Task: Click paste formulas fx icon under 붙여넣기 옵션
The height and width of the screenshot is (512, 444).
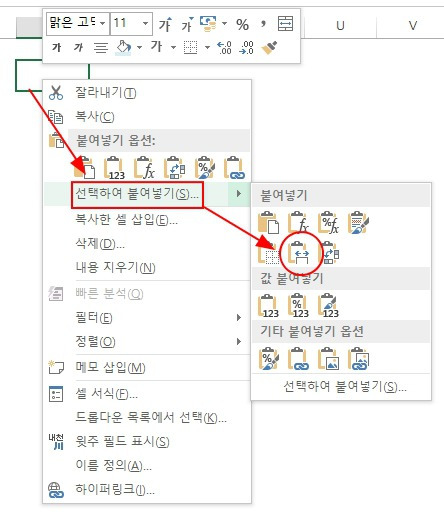Action: [144, 168]
